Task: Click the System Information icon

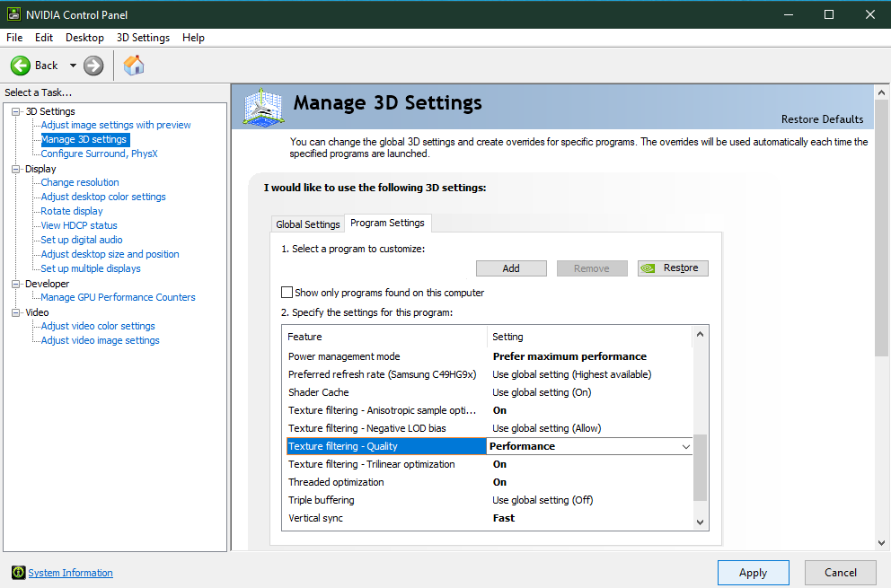Action: (x=18, y=573)
